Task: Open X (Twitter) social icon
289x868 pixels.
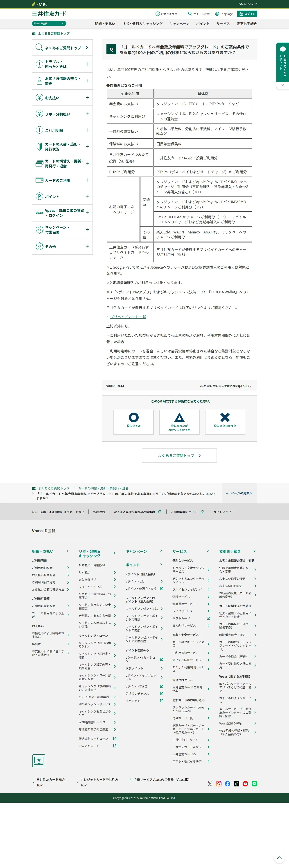Action: pos(210,784)
